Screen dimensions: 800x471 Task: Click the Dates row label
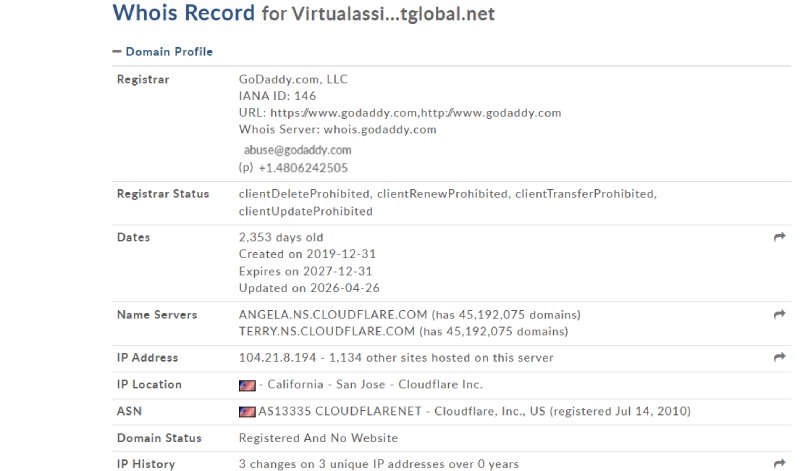coord(133,237)
